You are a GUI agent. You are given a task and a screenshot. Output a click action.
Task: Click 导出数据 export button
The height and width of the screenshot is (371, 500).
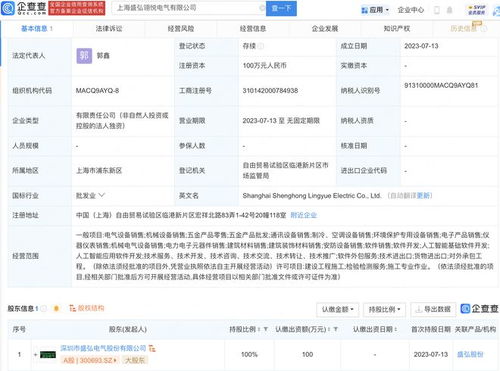coord(433,310)
